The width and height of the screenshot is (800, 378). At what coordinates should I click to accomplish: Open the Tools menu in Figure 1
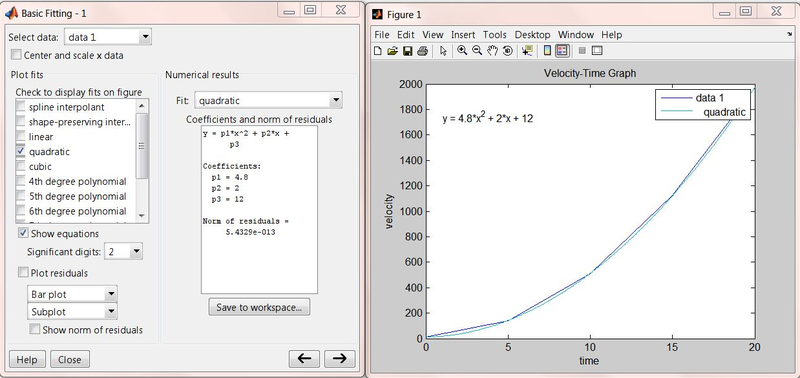(x=494, y=35)
